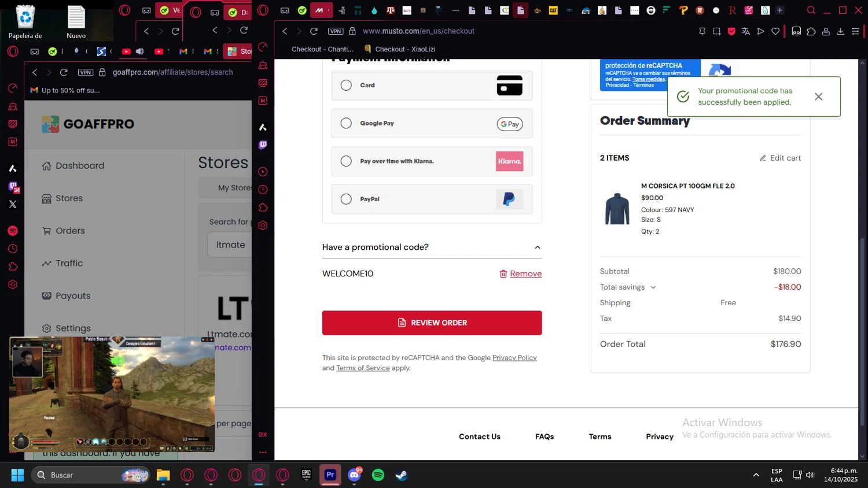
Task: Open Premiere Pro from the taskbar
Action: click(330, 475)
